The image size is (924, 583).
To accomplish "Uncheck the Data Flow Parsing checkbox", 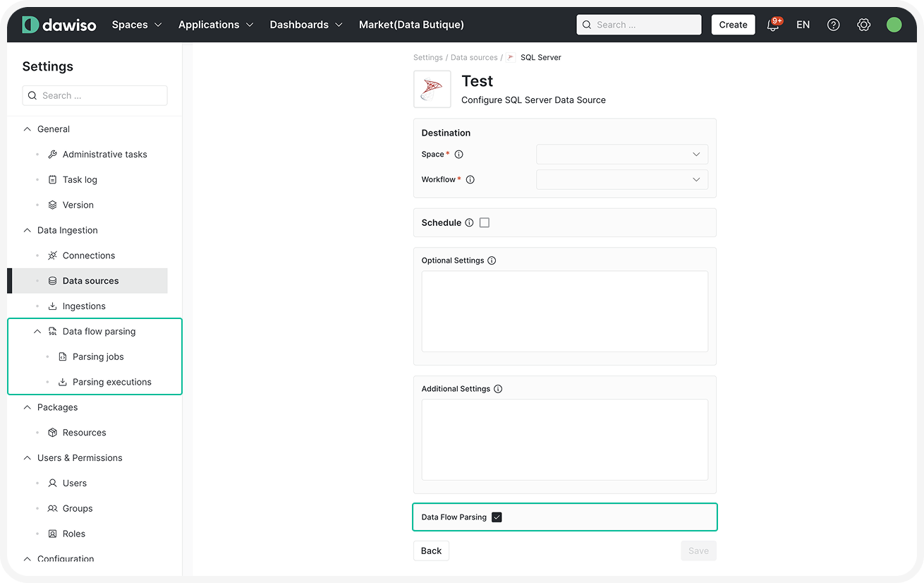I will (497, 517).
